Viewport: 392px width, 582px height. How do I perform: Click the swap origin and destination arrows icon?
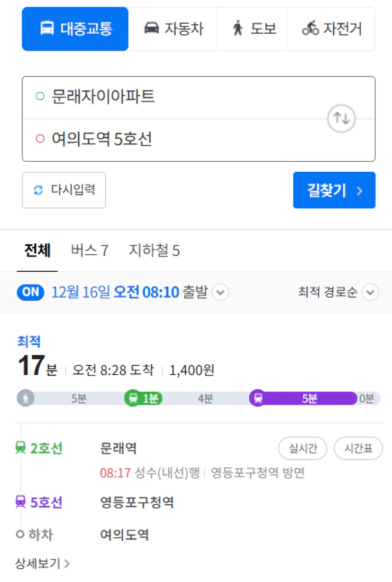pyautogui.click(x=341, y=119)
